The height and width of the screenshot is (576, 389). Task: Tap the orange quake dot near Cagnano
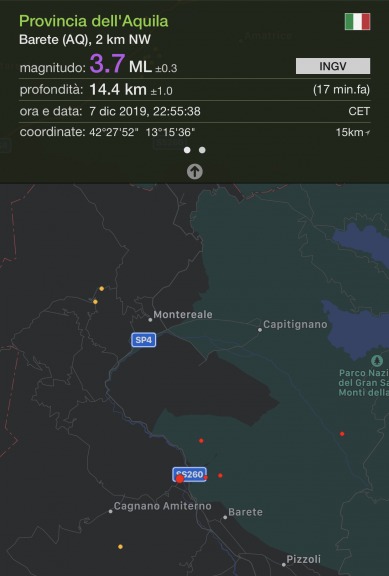(120, 547)
